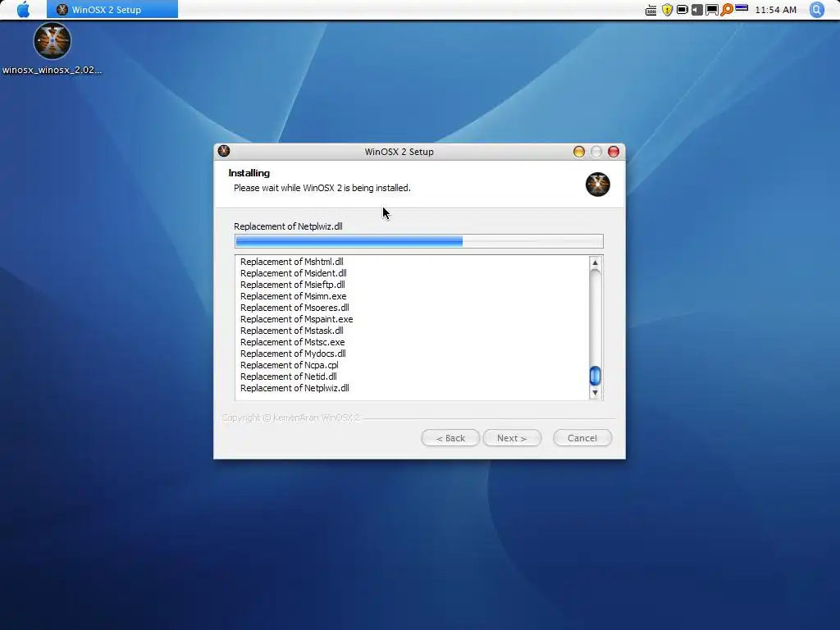Screen dimensions: 840x630
Task: Click the Next > button
Action: [512, 438]
